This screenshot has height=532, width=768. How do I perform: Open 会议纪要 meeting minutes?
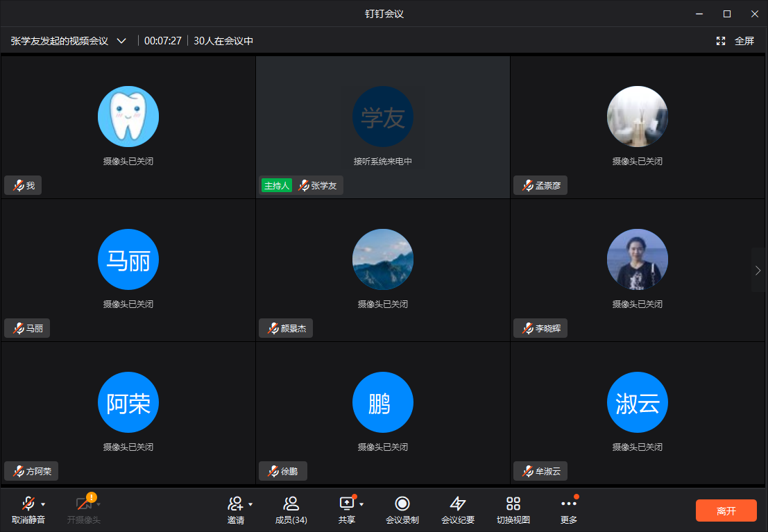pos(457,510)
